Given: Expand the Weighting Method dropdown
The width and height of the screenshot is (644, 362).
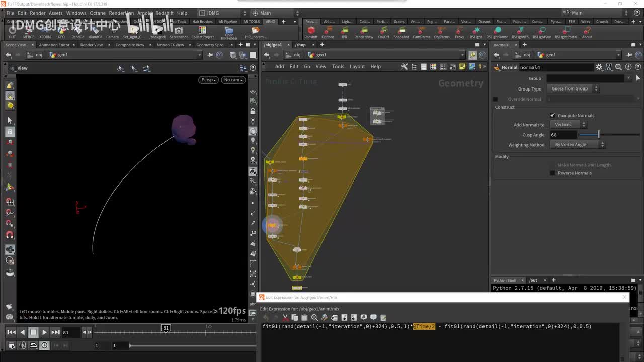Looking at the screenshot, I should (x=579, y=145).
